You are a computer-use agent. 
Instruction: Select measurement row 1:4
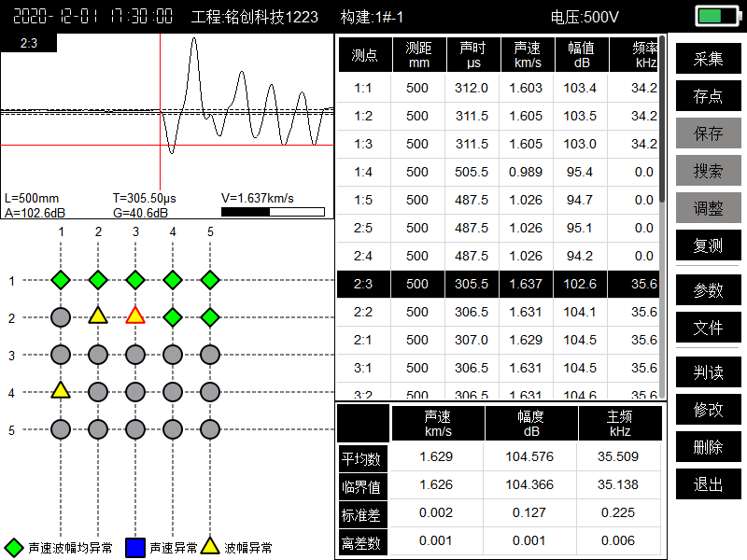click(x=498, y=172)
